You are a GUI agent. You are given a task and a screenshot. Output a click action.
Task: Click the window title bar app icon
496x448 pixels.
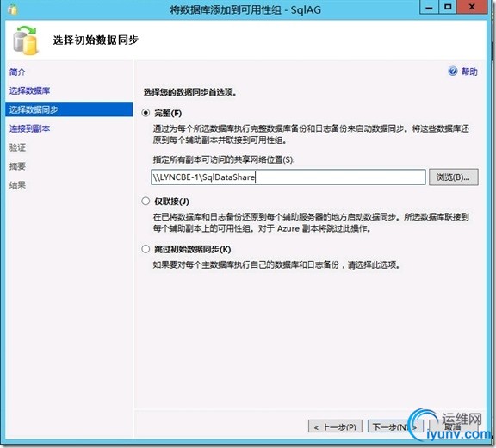(13, 9)
